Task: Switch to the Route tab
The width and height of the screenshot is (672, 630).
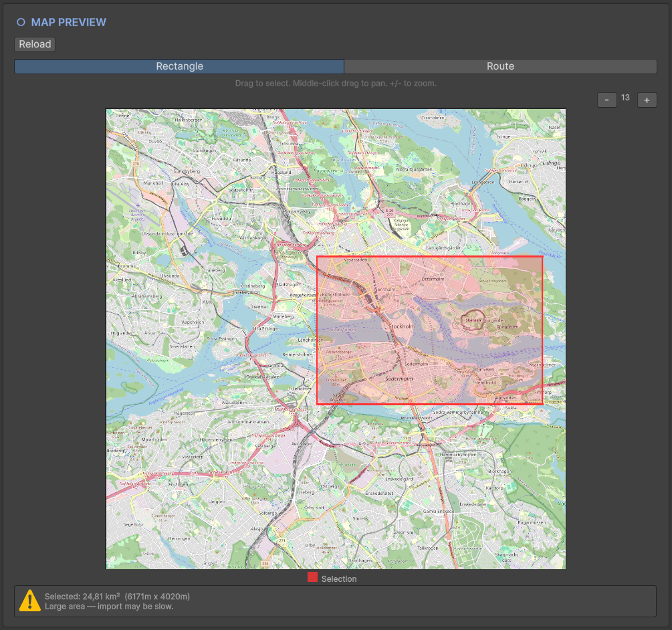Action: (500, 66)
